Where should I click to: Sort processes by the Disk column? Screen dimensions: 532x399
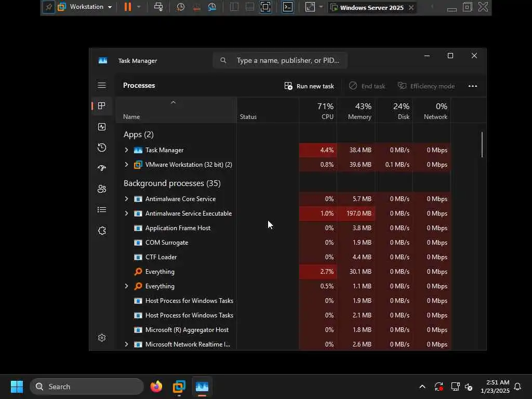tap(394, 110)
